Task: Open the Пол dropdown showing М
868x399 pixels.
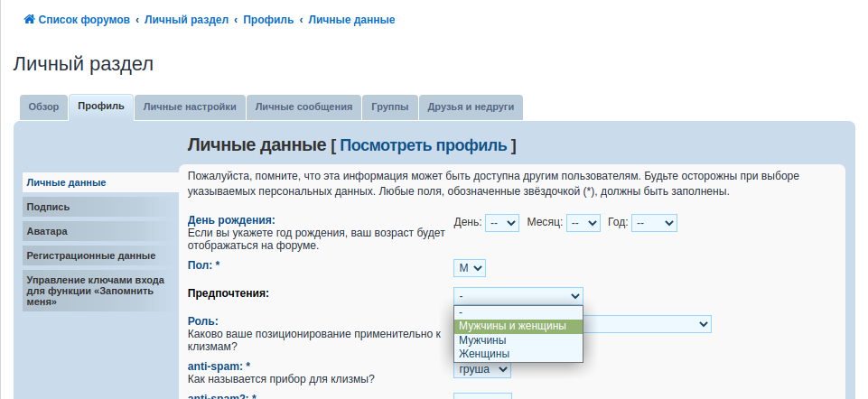Action: pos(470,268)
